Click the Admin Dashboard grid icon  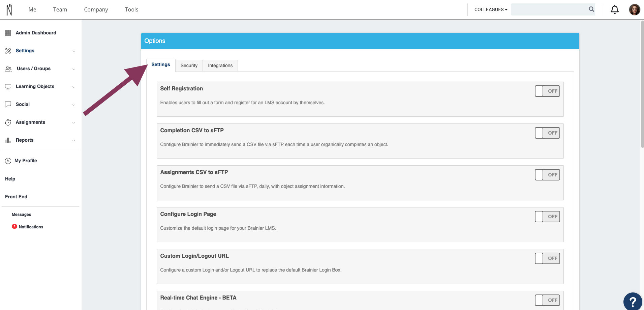(x=8, y=33)
